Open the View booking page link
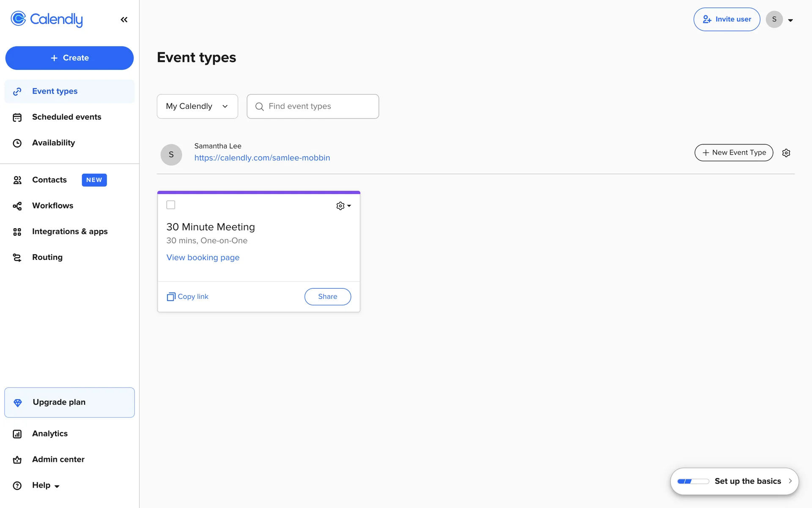This screenshot has height=508, width=812. point(203,257)
